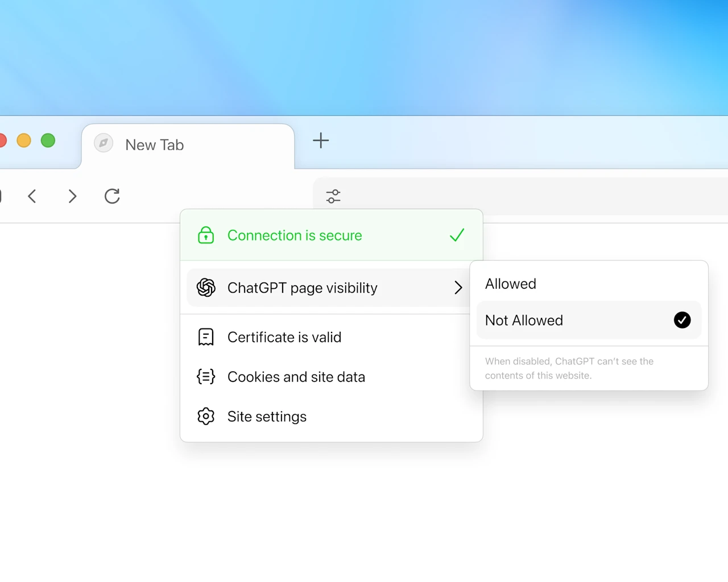Click the black checkmark on Not Allowed
The image size is (728, 582).
click(682, 320)
